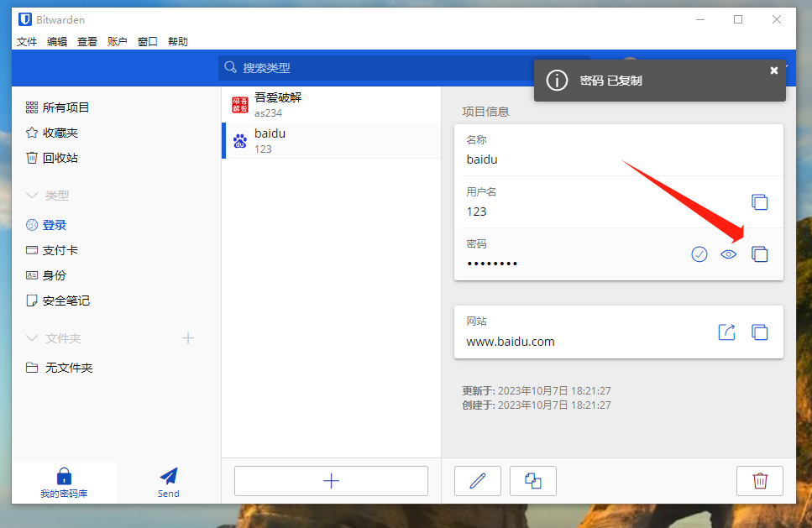
Task: Filter by 登录 login type
Action: [47, 225]
